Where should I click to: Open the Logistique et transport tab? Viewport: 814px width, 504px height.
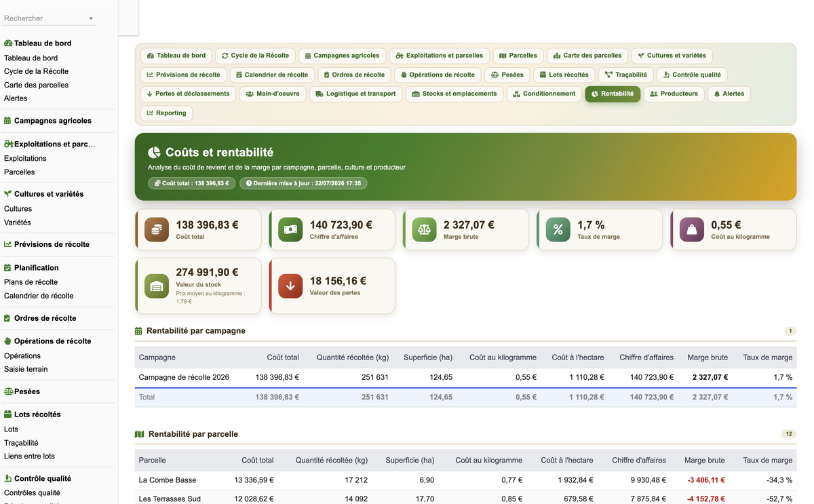(x=356, y=94)
